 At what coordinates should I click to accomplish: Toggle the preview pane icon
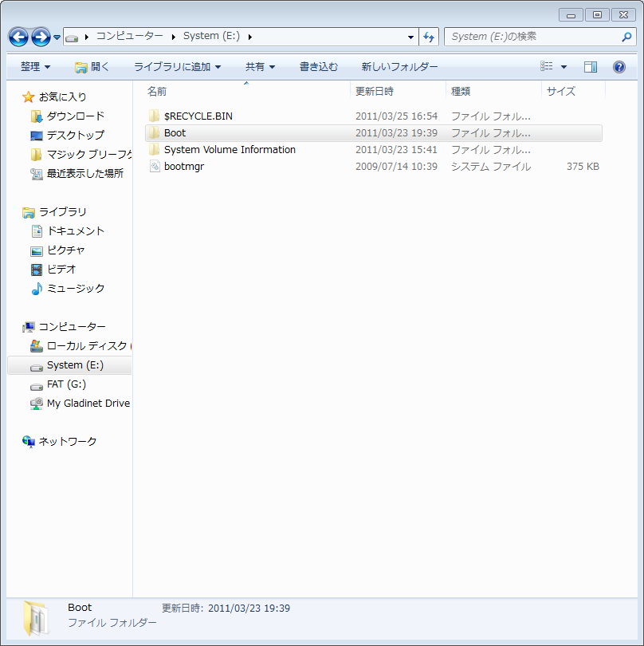point(591,67)
